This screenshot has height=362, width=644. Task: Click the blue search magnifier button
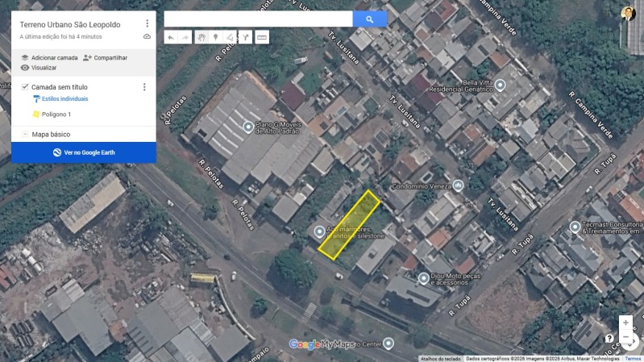tap(370, 19)
